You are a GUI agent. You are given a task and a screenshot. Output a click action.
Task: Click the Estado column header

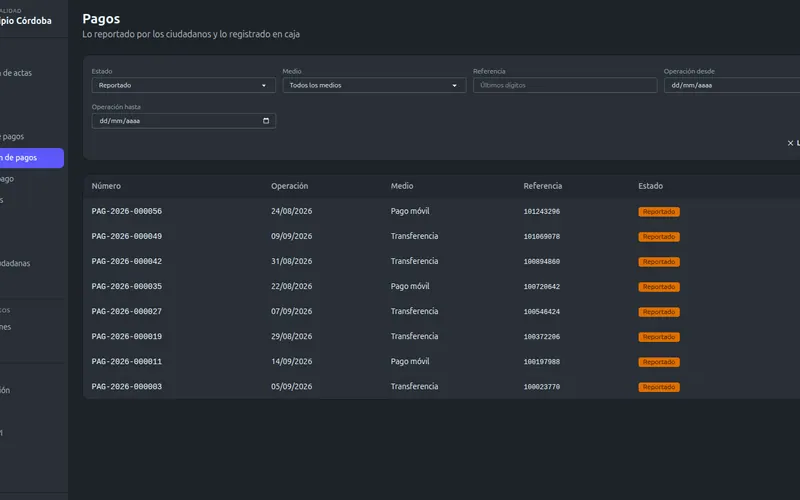coord(651,186)
